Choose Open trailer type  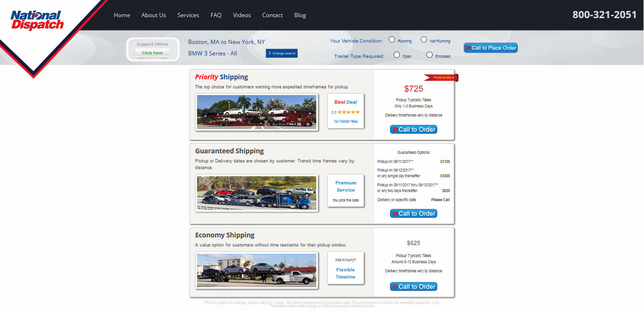click(396, 55)
